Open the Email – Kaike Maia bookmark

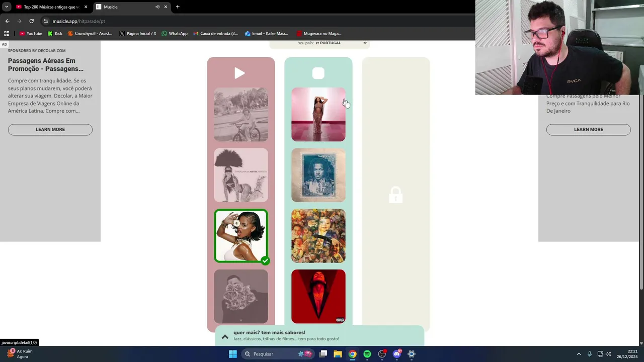point(267,34)
